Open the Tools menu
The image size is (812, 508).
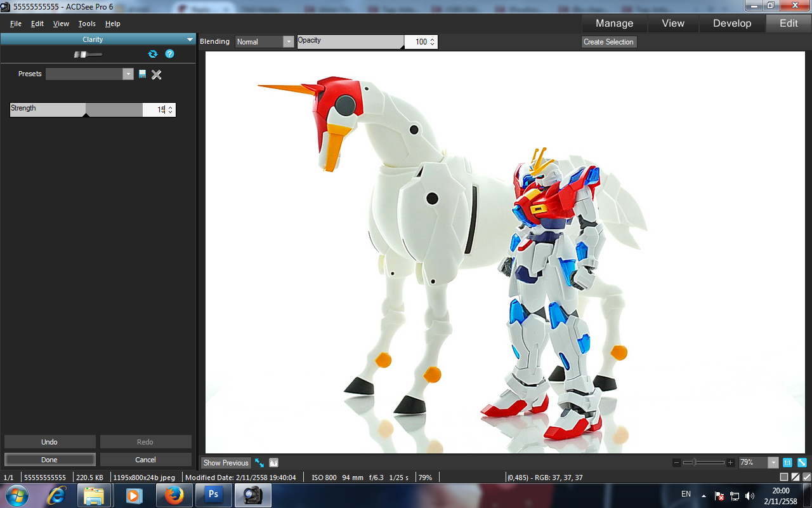point(87,23)
